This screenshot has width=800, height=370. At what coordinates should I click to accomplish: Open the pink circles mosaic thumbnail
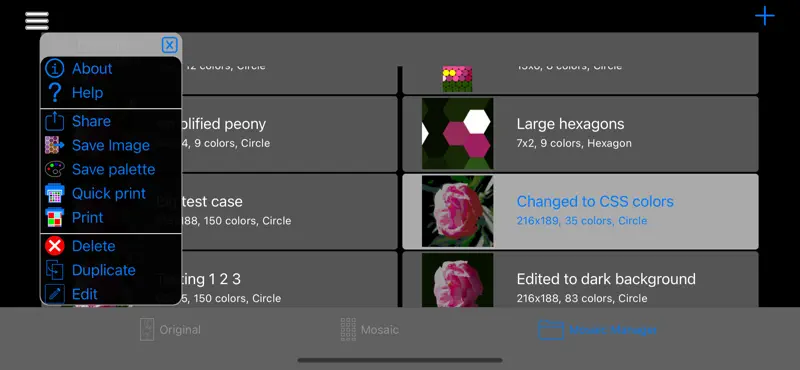pyautogui.click(x=457, y=79)
